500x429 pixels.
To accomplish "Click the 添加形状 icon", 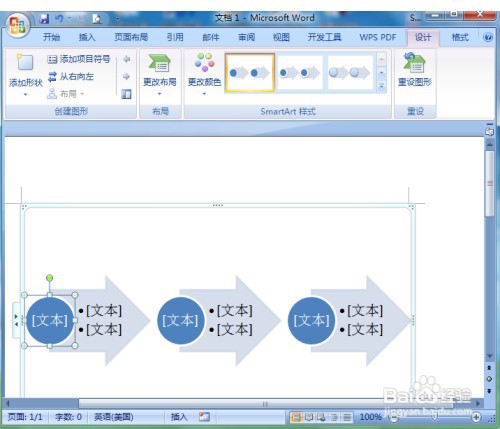I will click(x=25, y=63).
